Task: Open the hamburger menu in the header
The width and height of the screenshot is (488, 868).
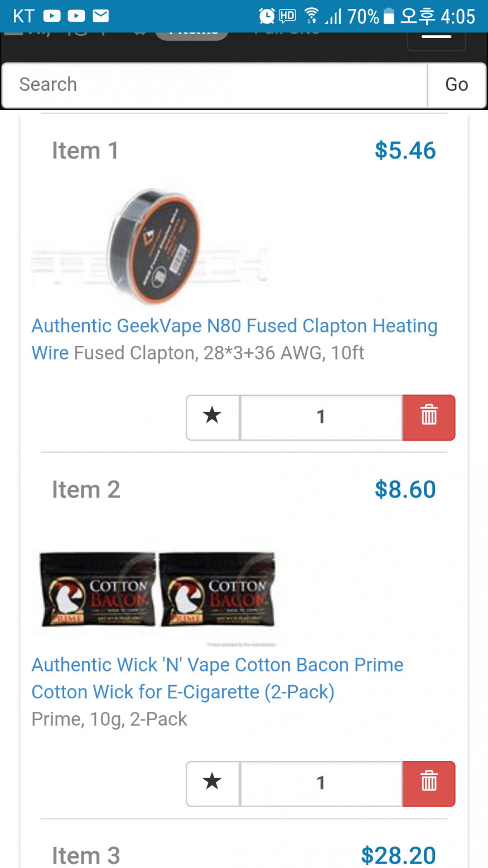Action: (436, 38)
